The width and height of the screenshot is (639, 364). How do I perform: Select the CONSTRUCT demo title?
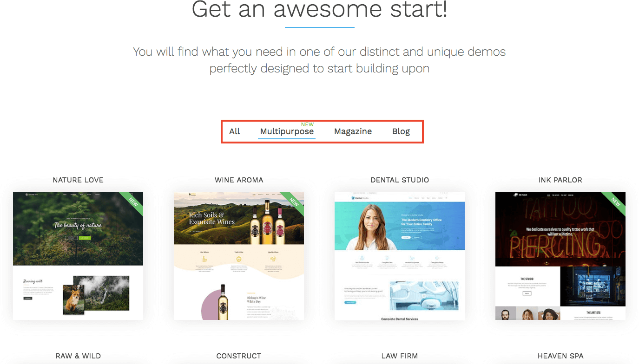(x=239, y=356)
